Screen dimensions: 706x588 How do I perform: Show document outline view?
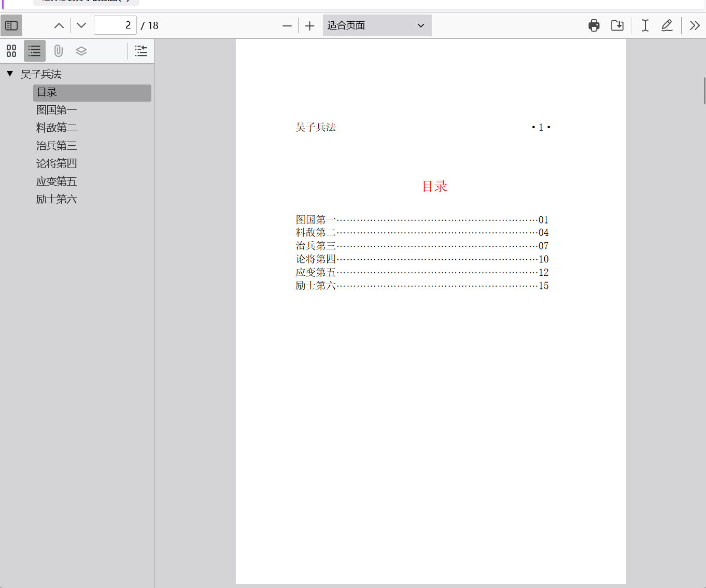click(x=35, y=51)
